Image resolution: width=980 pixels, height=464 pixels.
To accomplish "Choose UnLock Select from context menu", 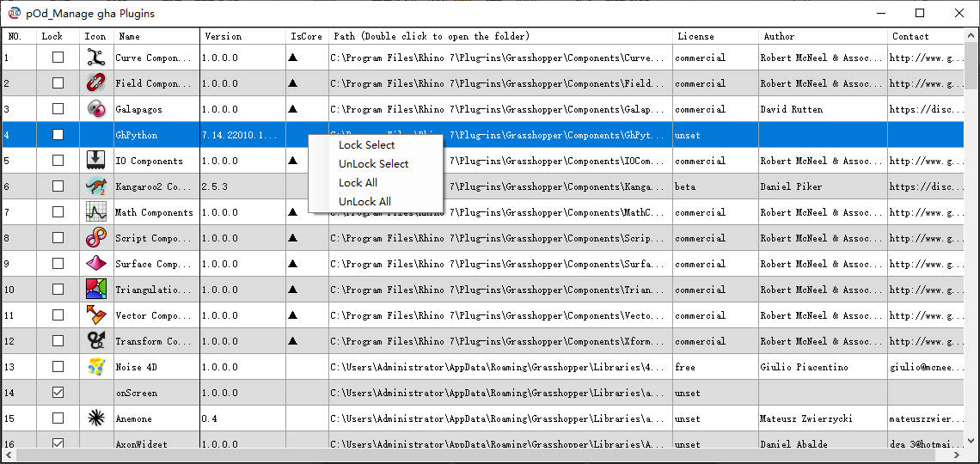I will (376, 163).
